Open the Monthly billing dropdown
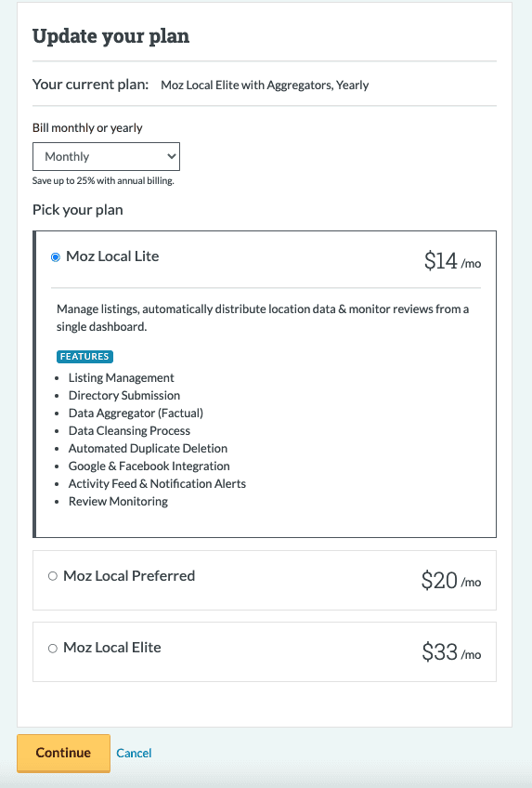The image size is (532, 788). [x=107, y=156]
